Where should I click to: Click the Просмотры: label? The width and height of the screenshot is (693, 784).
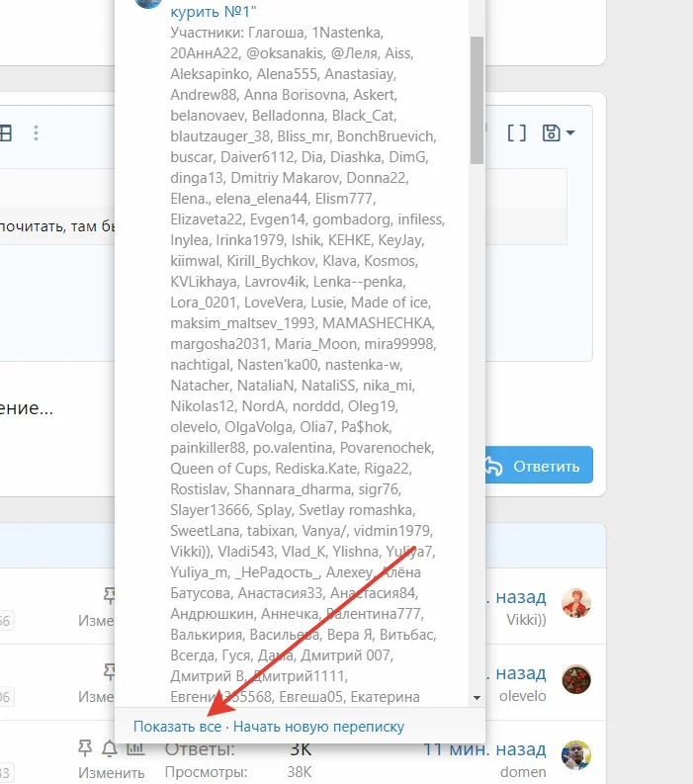tap(206, 772)
